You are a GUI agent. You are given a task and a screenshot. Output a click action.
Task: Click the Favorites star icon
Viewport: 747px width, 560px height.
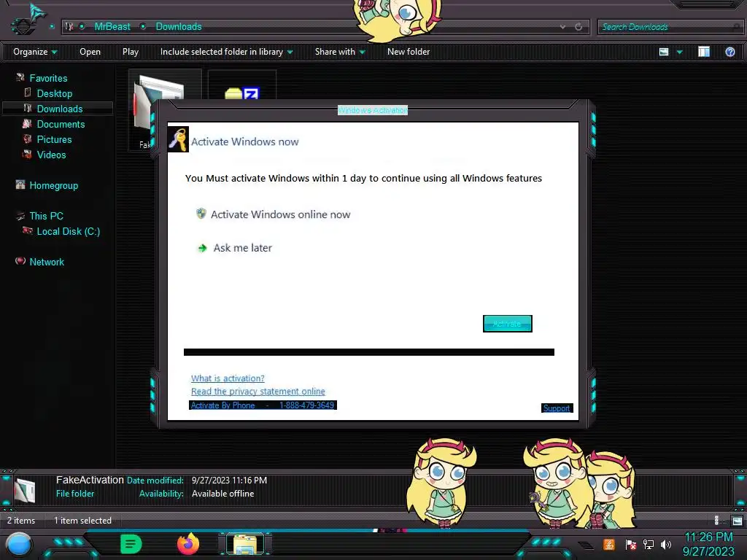coord(20,77)
